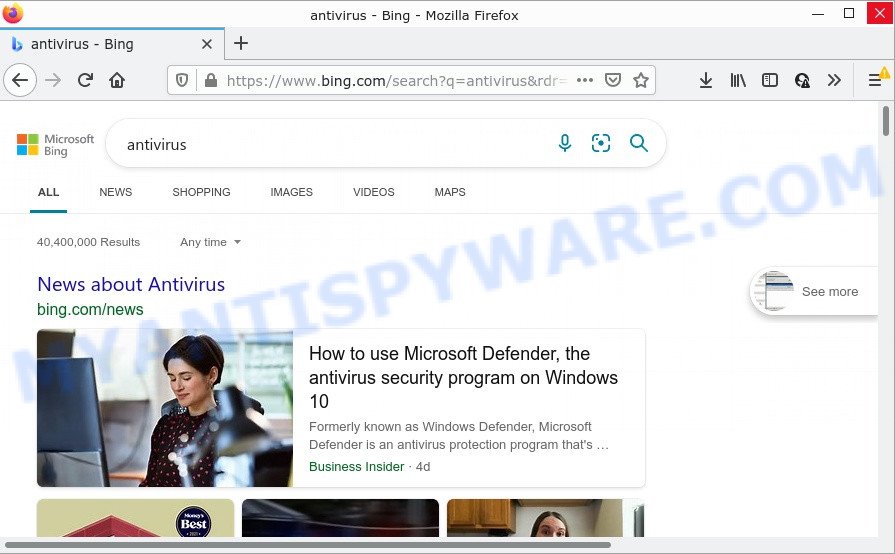Open News about Antivirus link

(131, 284)
